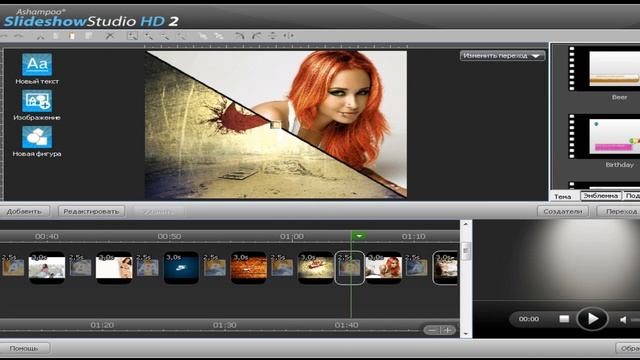Zoom in the timeline with the plus button
The image size is (640, 360).
(x=448, y=330)
